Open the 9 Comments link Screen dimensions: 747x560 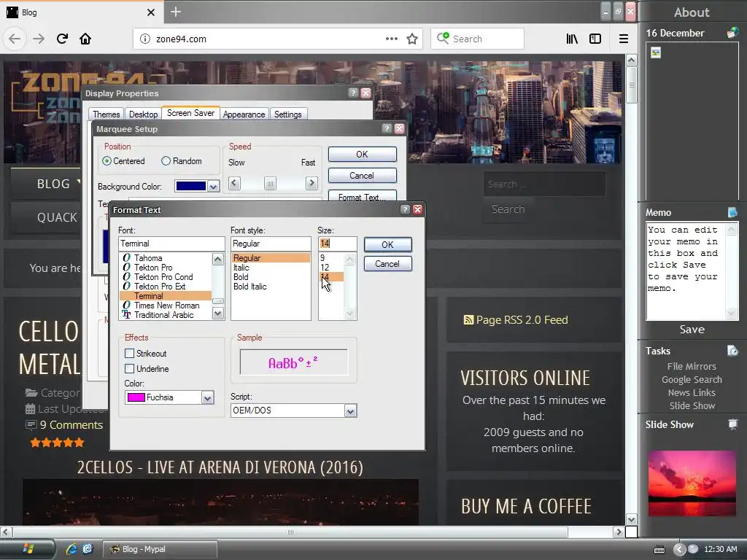click(x=71, y=425)
